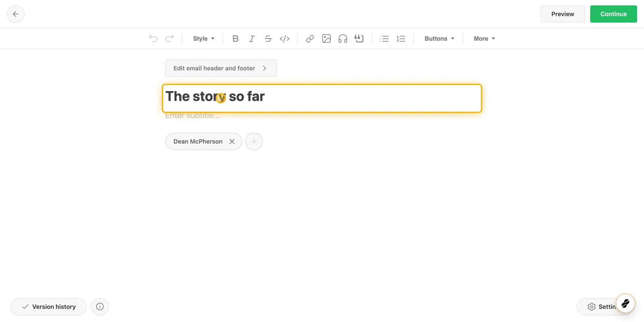This screenshot has width=644, height=322.
Task: Insert an image into the post
Action: (326, 39)
